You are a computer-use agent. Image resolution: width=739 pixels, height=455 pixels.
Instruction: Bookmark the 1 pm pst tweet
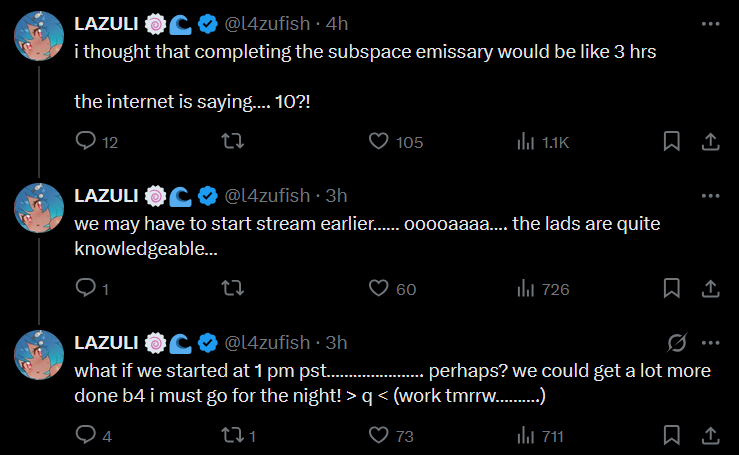coord(672,436)
